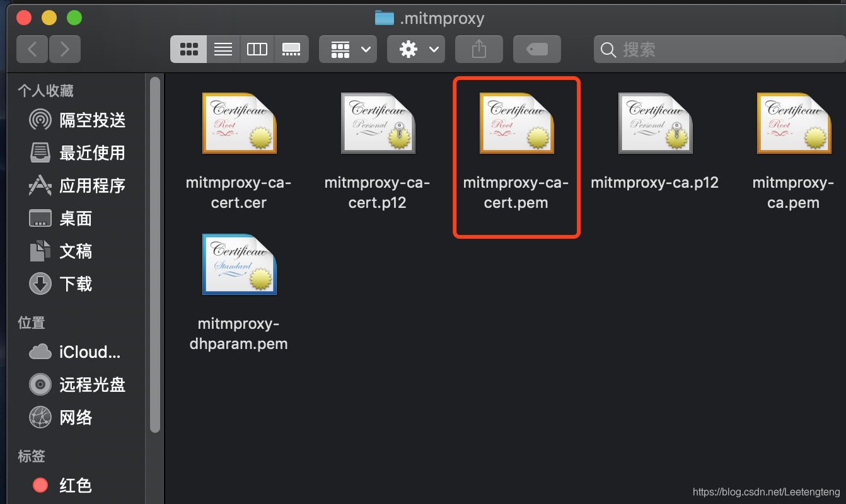Image resolution: width=846 pixels, height=504 pixels.
Task: Open 隔空投送 in the sidebar
Action: 78,120
